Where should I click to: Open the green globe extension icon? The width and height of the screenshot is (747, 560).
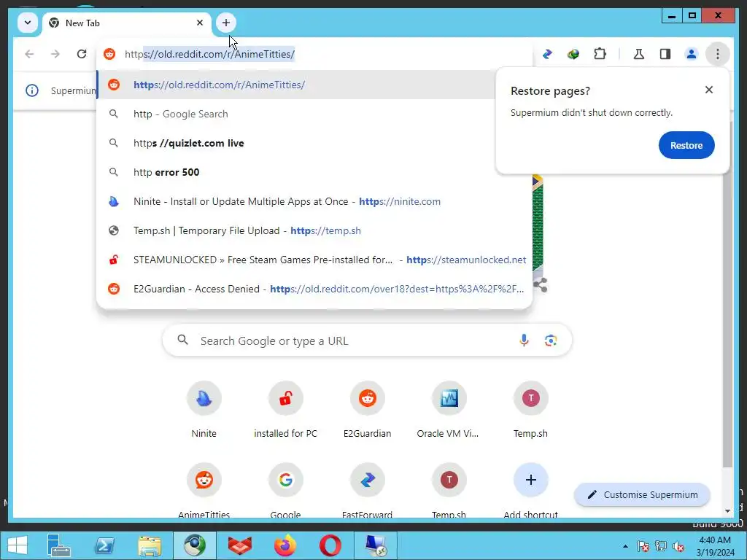[x=573, y=54]
